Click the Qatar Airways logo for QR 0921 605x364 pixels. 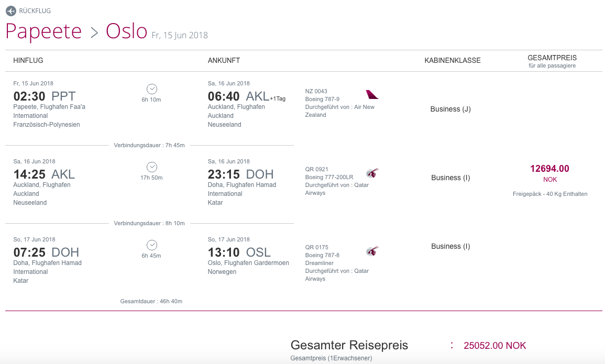(372, 173)
